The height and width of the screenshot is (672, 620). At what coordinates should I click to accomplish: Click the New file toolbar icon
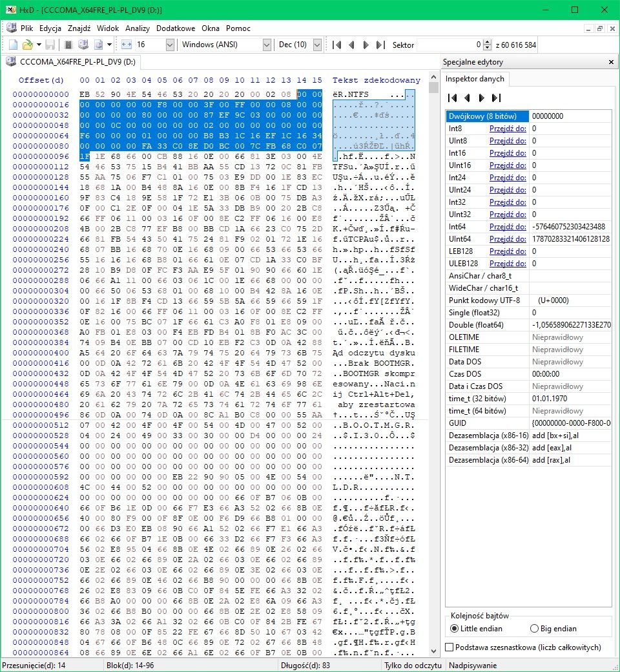point(14,45)
